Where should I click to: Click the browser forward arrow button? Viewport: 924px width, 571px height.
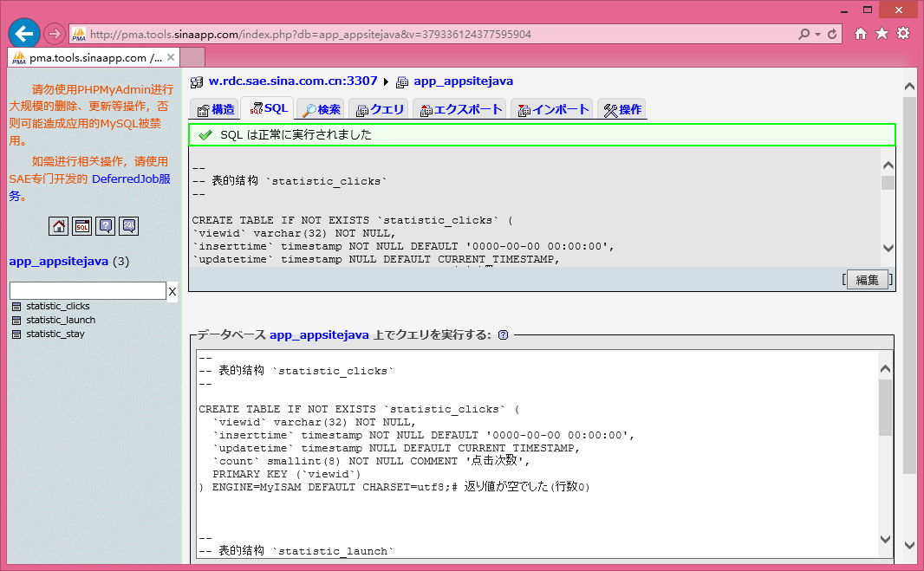[x=55, y=34]
